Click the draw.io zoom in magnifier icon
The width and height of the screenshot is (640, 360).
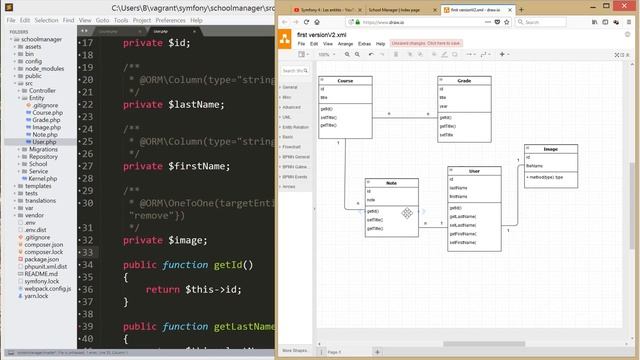(347, 54)
